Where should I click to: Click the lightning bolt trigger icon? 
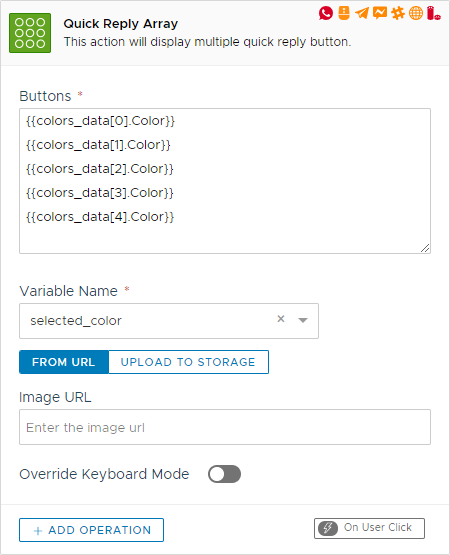(327, 528)
